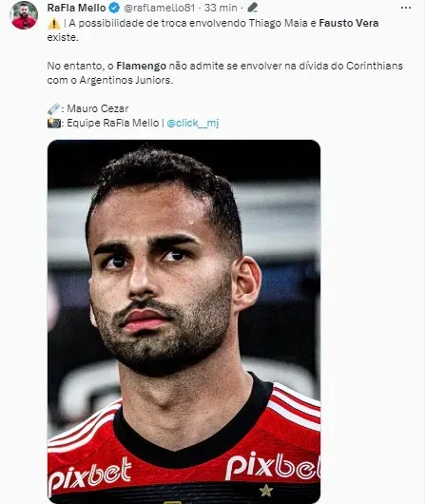Click the Mauro Cezar source text

pos(98,108)
